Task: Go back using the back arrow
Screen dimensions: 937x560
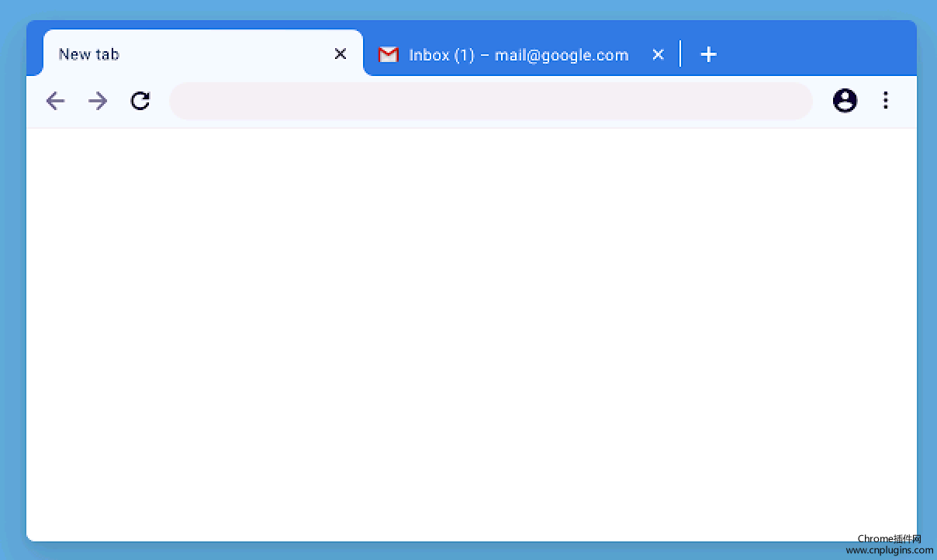Action: click(x=55, y=101)
